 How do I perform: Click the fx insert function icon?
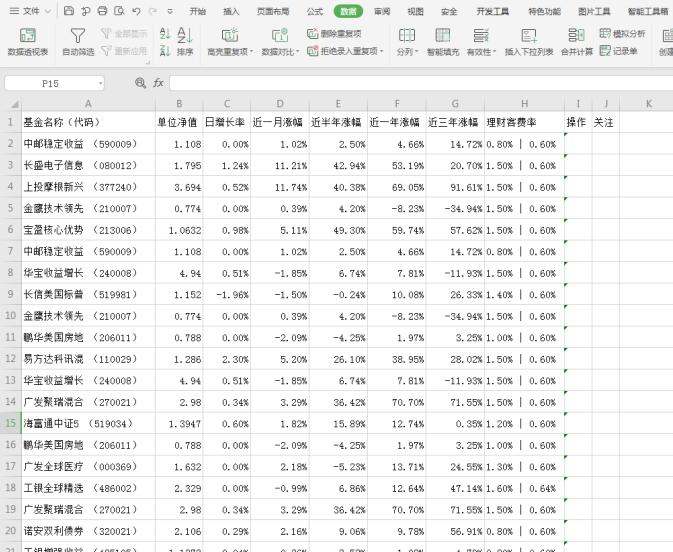tap(158, 83)
